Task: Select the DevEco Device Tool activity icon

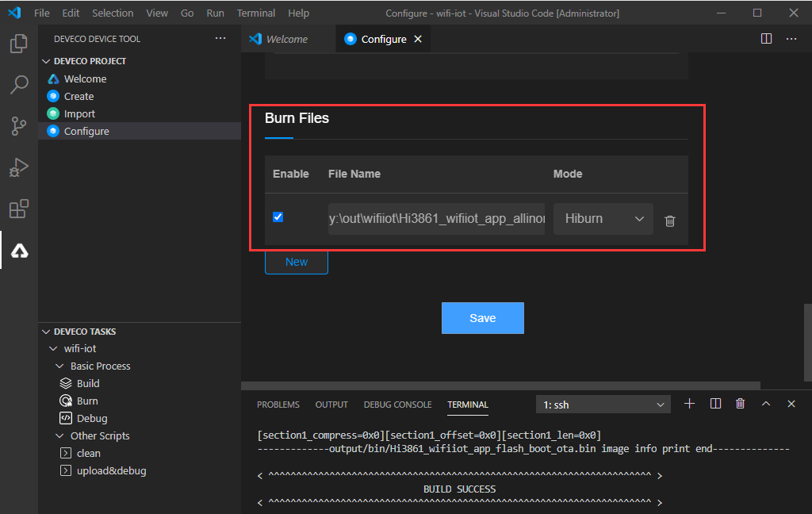Action: click(x=19, y=251)
